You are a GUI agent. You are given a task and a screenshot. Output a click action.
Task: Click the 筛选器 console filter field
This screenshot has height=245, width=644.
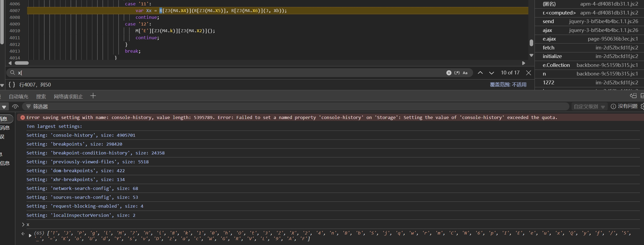295,107
